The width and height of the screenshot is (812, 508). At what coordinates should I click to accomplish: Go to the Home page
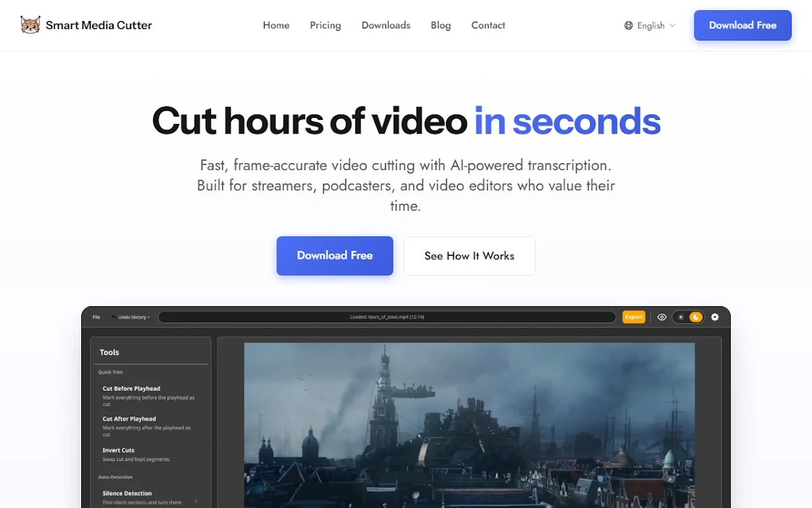point(276,25)
